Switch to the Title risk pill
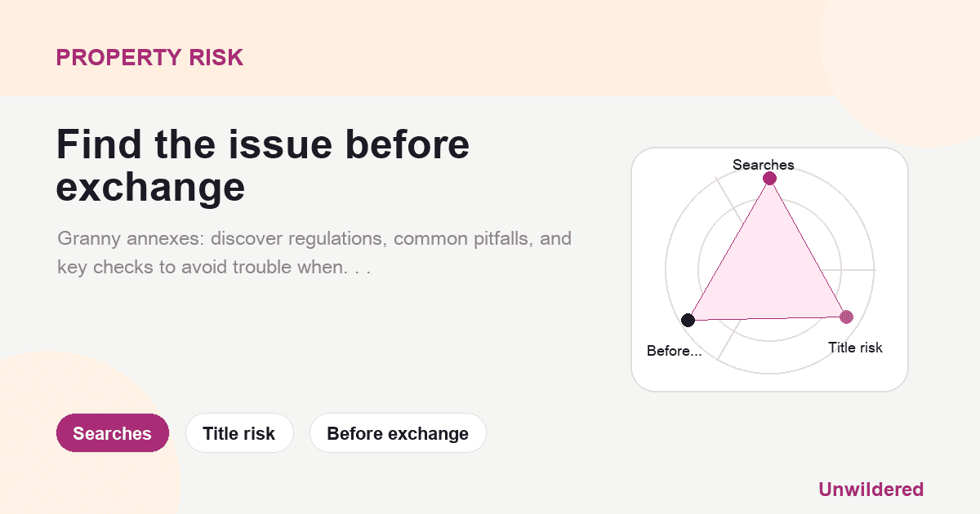Viewport: 980px width, 514px height. pos(239,433)
